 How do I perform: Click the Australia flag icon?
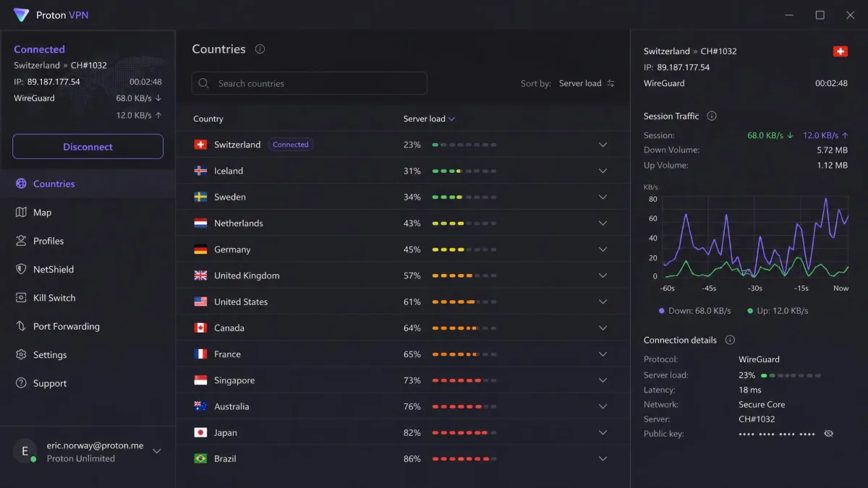click(x=200, y=406)
